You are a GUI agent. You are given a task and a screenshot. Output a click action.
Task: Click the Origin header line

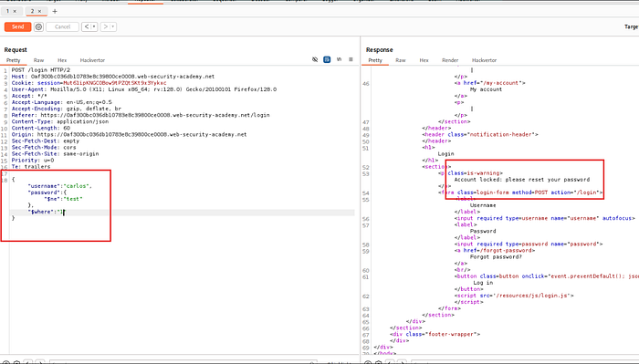129,135
